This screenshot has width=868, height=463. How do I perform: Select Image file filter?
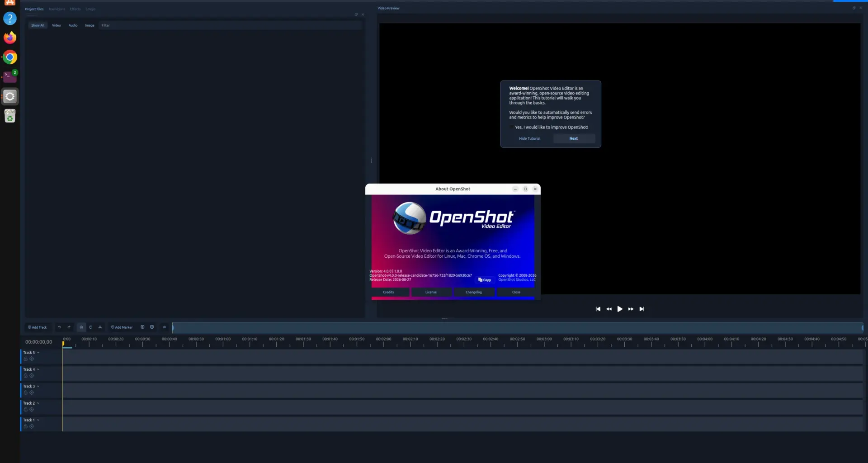90,25
